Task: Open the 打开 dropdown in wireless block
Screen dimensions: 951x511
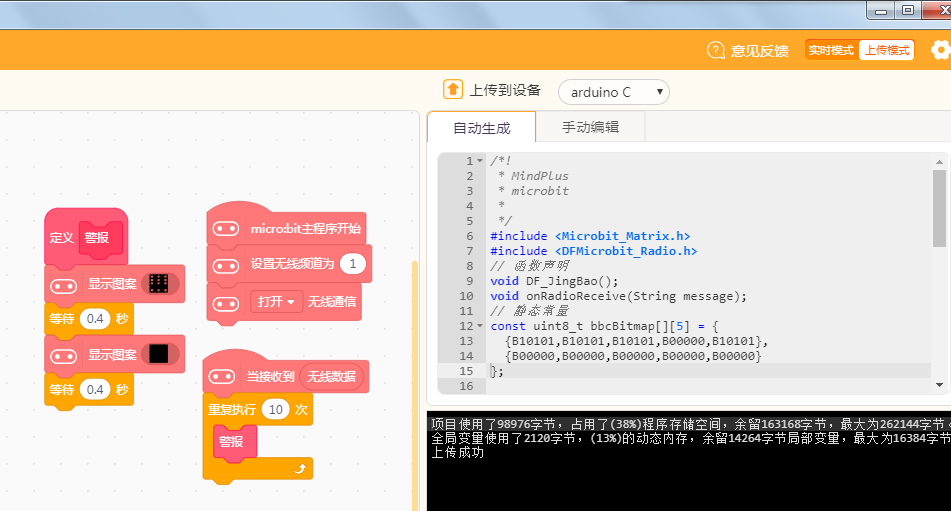Action: click(x=277, y=301)
